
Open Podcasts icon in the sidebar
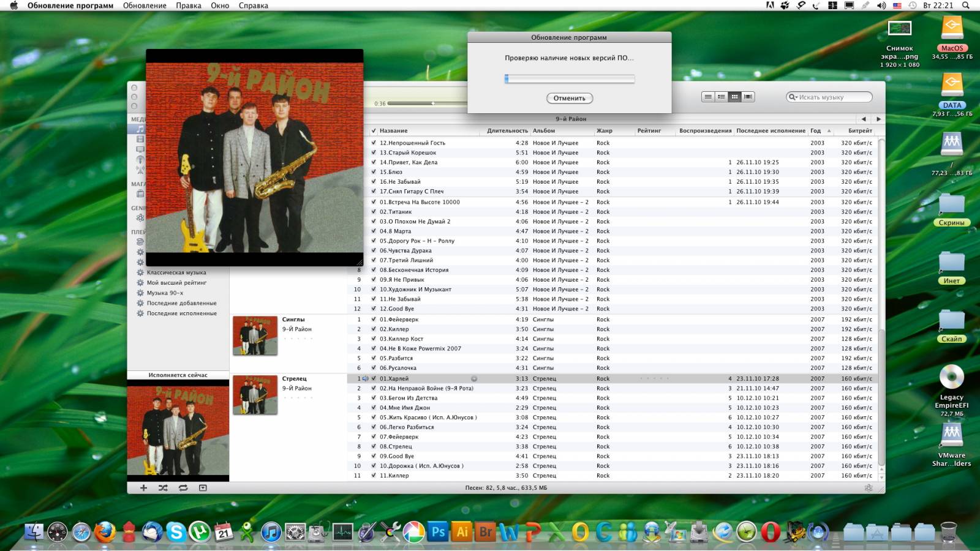140,160
